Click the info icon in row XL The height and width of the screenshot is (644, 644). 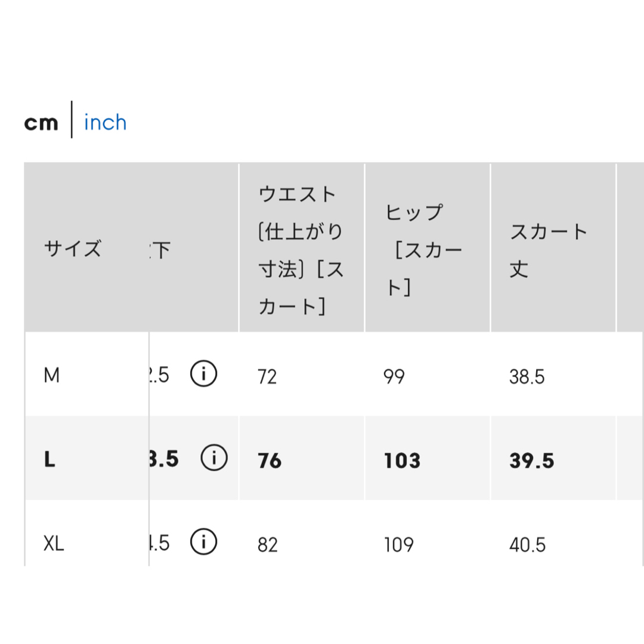click(203, 541)
